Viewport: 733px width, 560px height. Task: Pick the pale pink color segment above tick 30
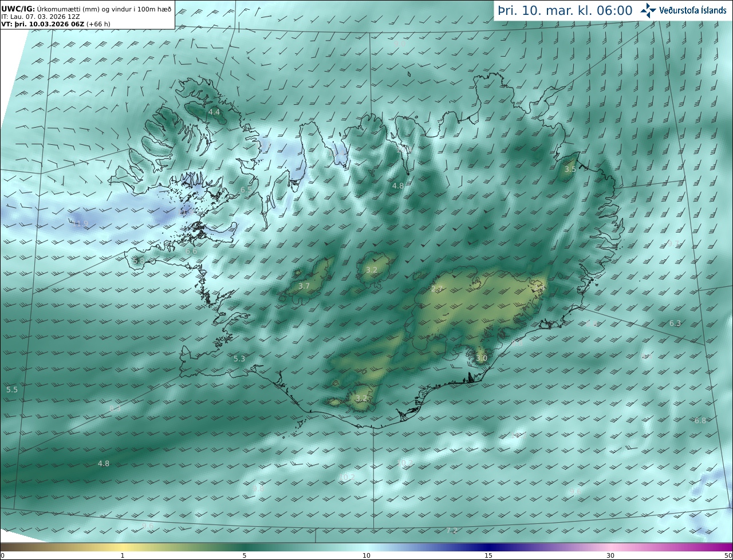coord(610,547)
